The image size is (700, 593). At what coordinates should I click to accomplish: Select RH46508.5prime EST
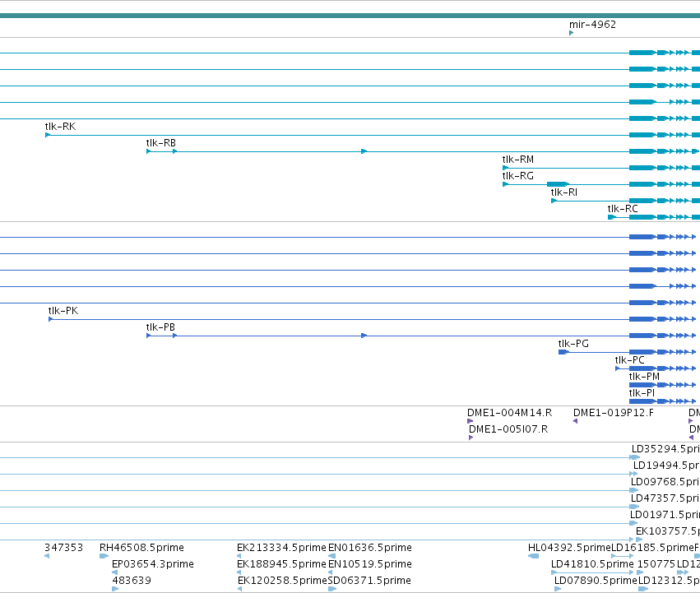click(x=142, y=548)
